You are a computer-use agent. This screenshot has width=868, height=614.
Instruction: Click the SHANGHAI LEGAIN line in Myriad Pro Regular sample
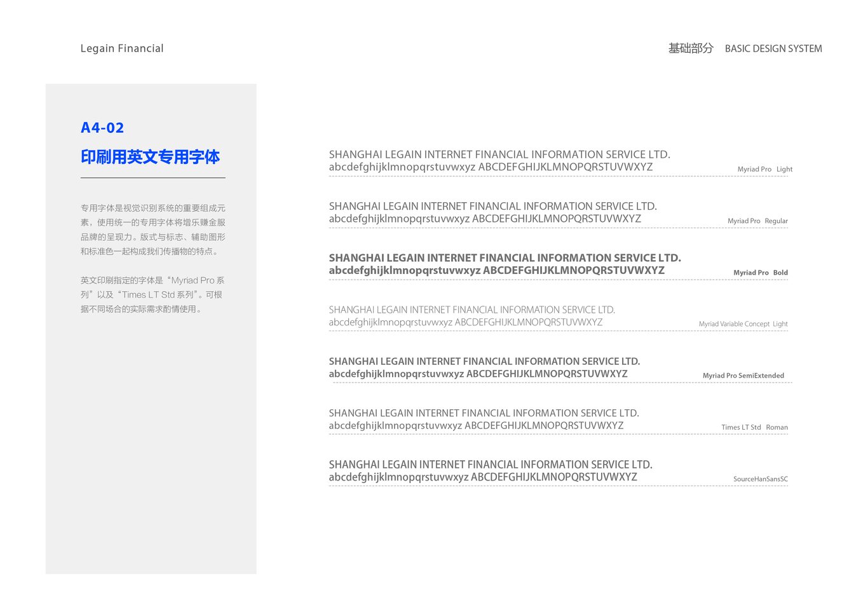[x=493, y=207]
